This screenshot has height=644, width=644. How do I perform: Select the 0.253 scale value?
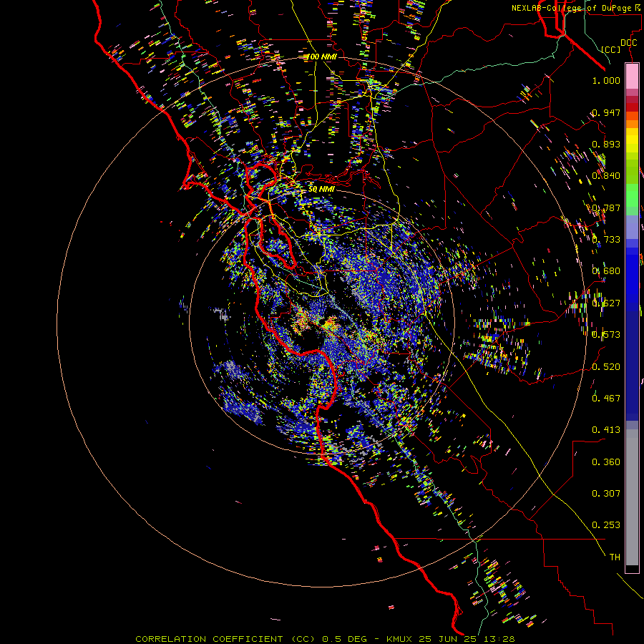606,525
